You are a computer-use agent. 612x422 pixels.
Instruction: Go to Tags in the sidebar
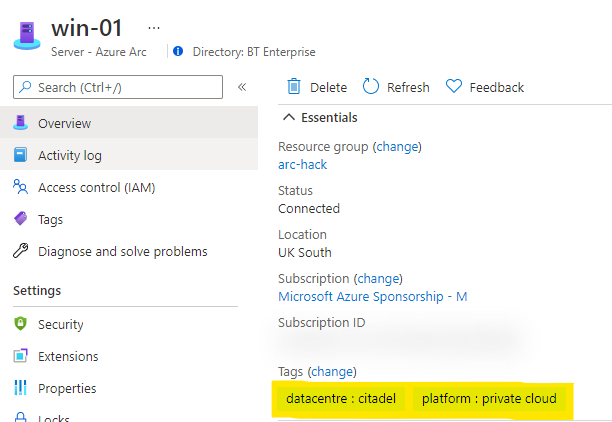[x=50, y=219]
